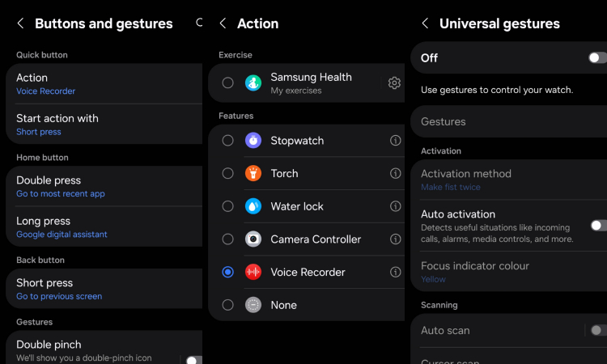Open Focus indicator colour setting

(x=509, y=272)
